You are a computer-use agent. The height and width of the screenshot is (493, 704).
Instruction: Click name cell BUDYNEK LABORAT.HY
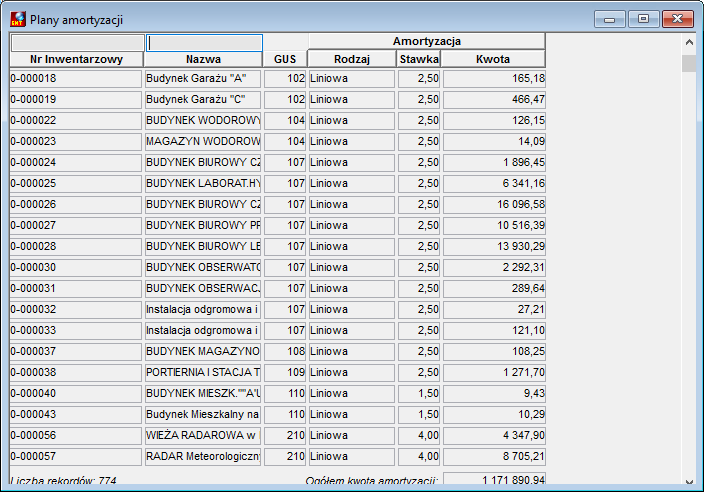coord(203,184)
